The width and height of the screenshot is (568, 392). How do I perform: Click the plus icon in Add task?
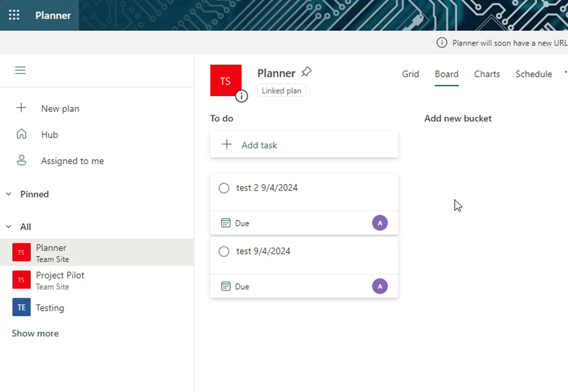pos(227,145)
